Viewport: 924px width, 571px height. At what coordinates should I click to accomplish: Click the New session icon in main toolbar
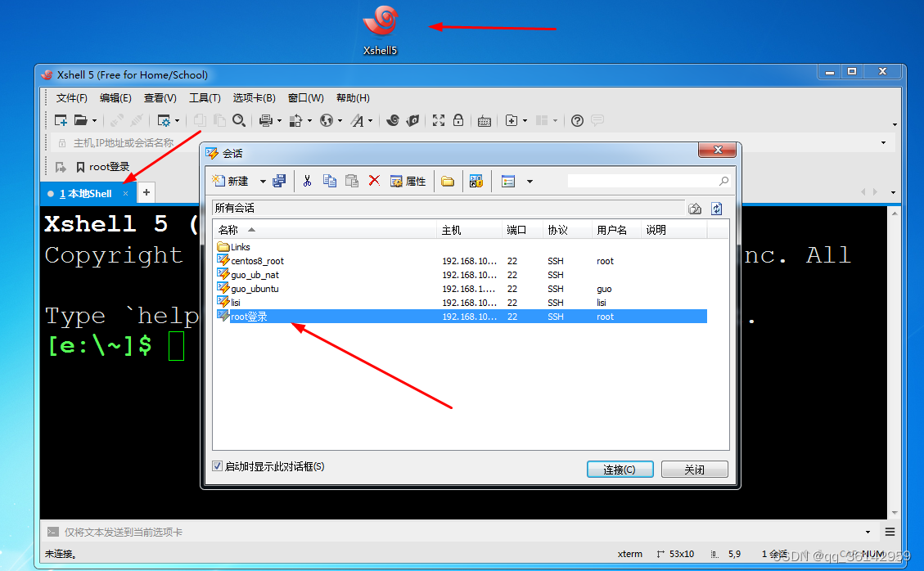(x=61, y=120)
